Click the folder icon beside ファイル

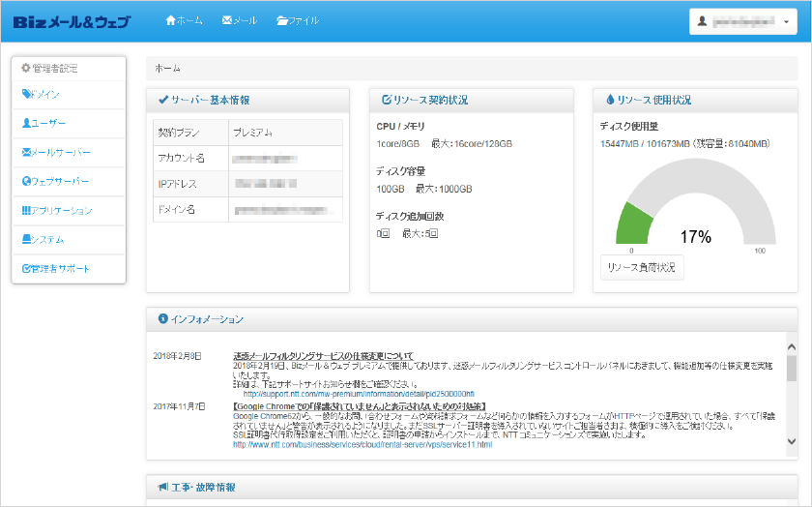tap(282, 20)
